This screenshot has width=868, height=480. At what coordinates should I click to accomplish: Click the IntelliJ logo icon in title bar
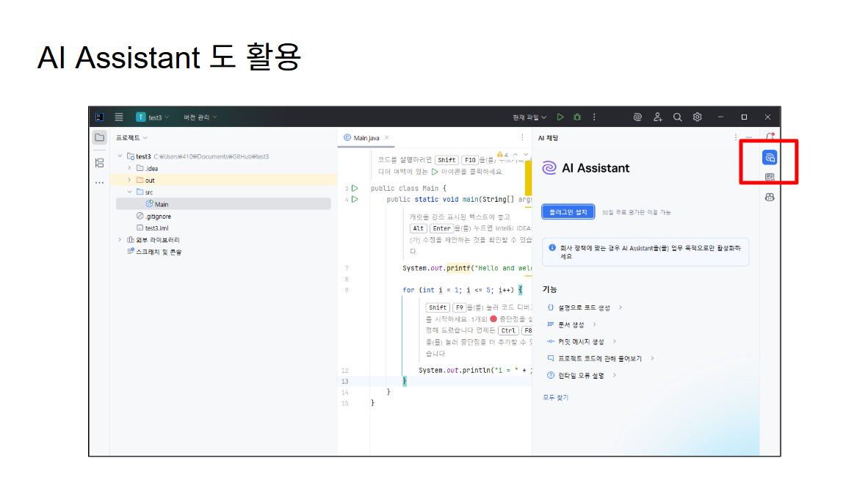(x=100, y=117)
